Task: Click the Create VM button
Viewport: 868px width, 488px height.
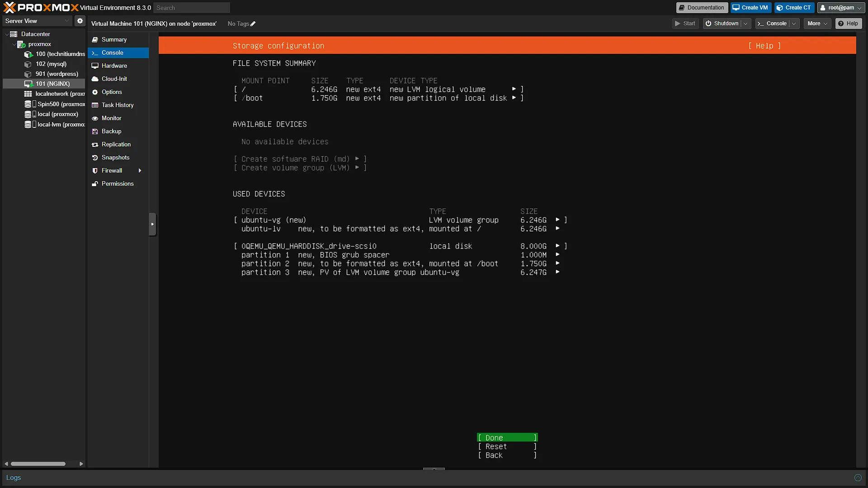Action: [750, 8]
